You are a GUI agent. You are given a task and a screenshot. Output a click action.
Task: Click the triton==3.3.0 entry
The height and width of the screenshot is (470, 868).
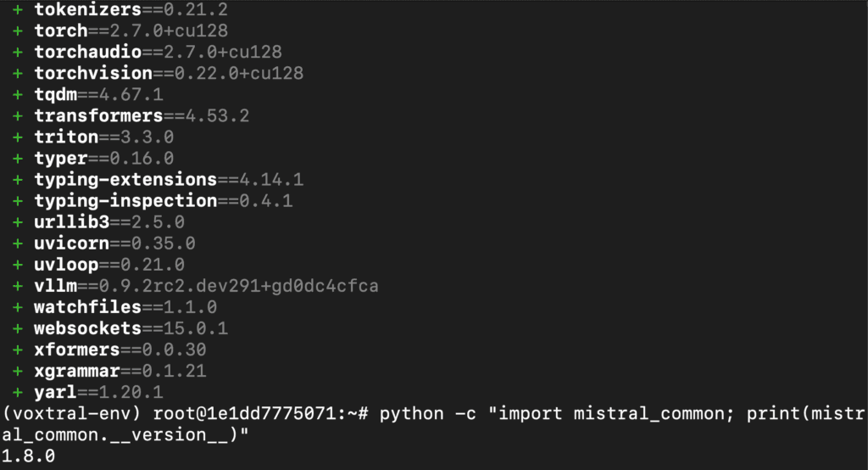pyautogui.click(x=104, y=137)
